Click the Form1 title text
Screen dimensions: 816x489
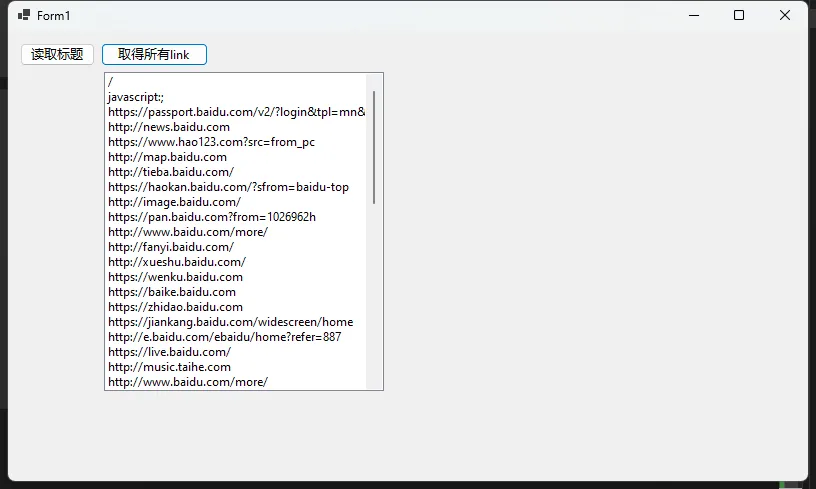[x=53, y=16]
